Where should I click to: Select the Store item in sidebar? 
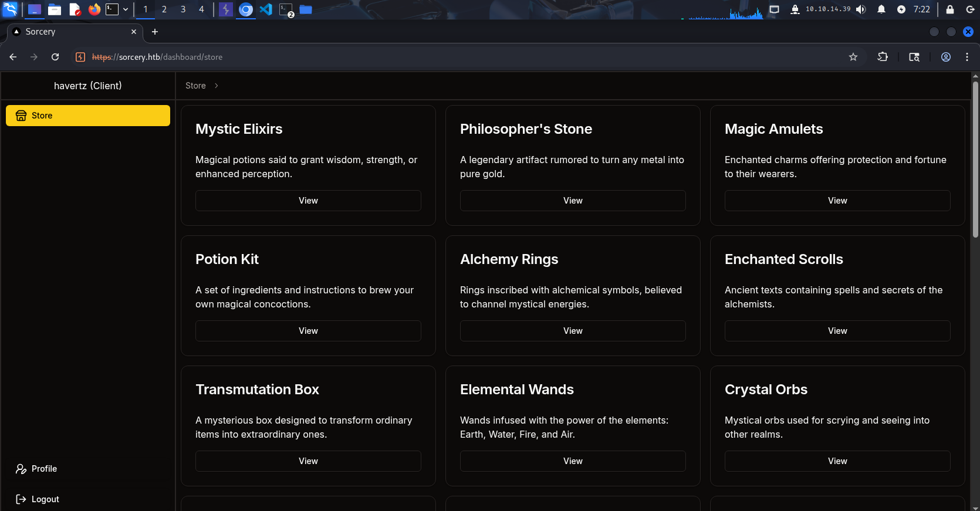[88, 116]
